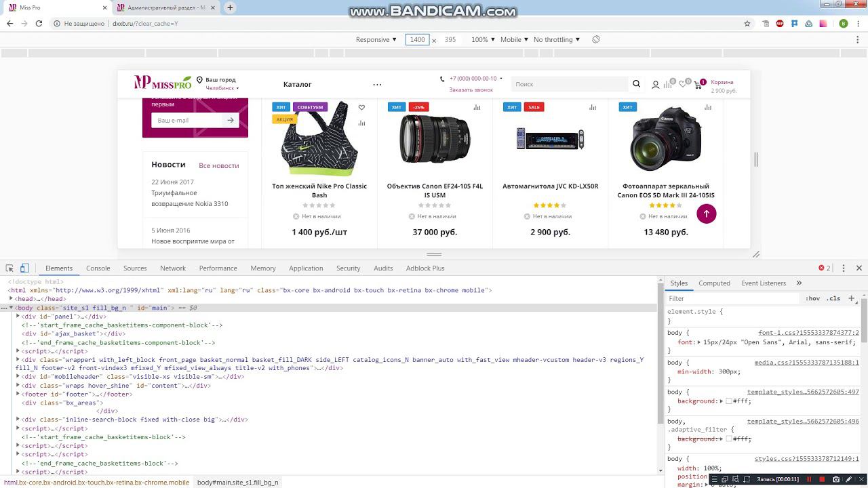Screen dimensions: 868x488
Task: Switch to the Performance tab
Action: coord(218,268)
